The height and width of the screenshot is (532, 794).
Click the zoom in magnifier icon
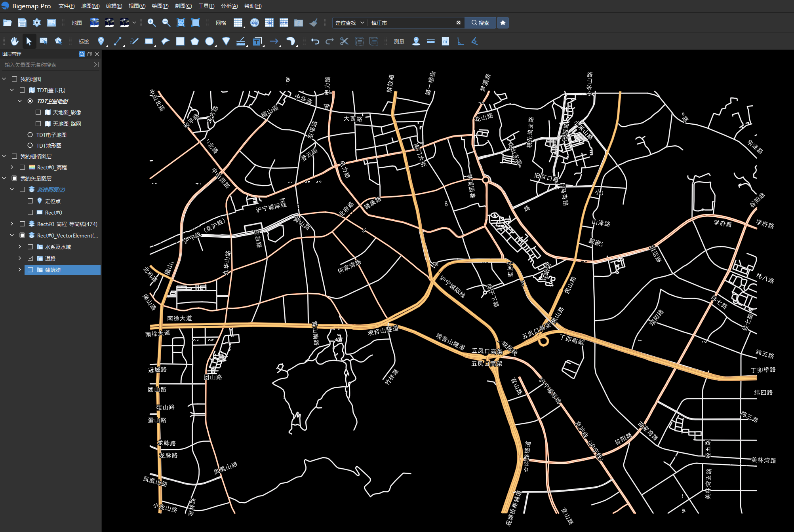pyautogui.click(x=151, y=23)
